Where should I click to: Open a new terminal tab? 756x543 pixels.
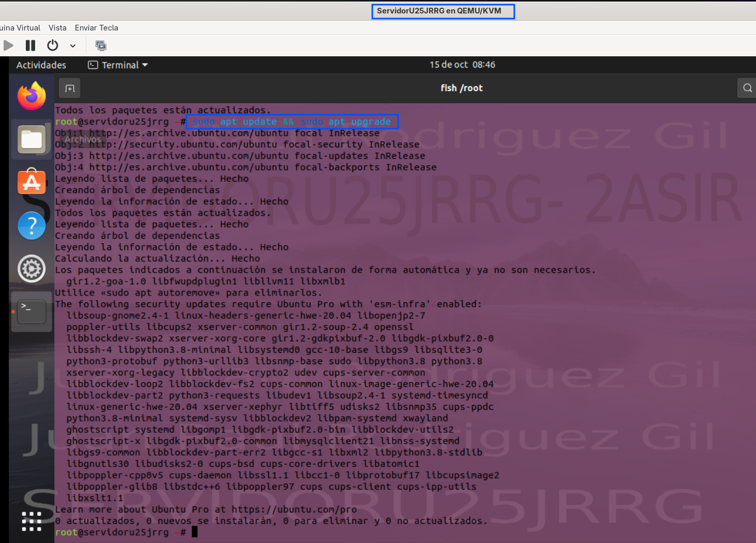pyautogui.click(x=70, y=88)
